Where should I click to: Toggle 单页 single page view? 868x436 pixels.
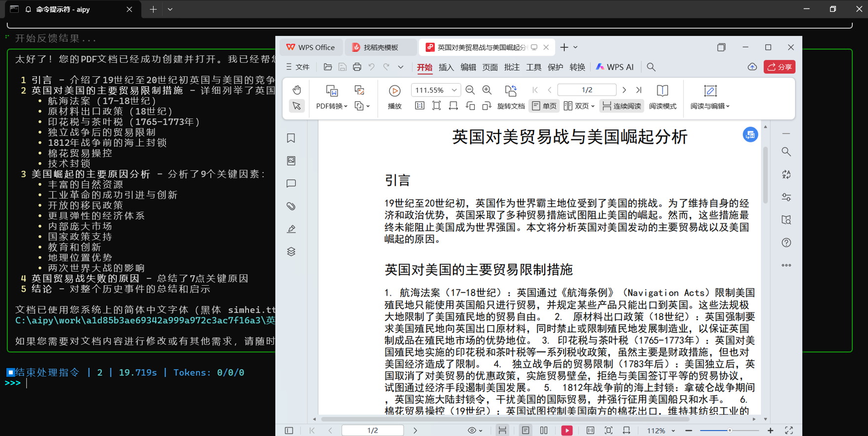pos(544,106)
